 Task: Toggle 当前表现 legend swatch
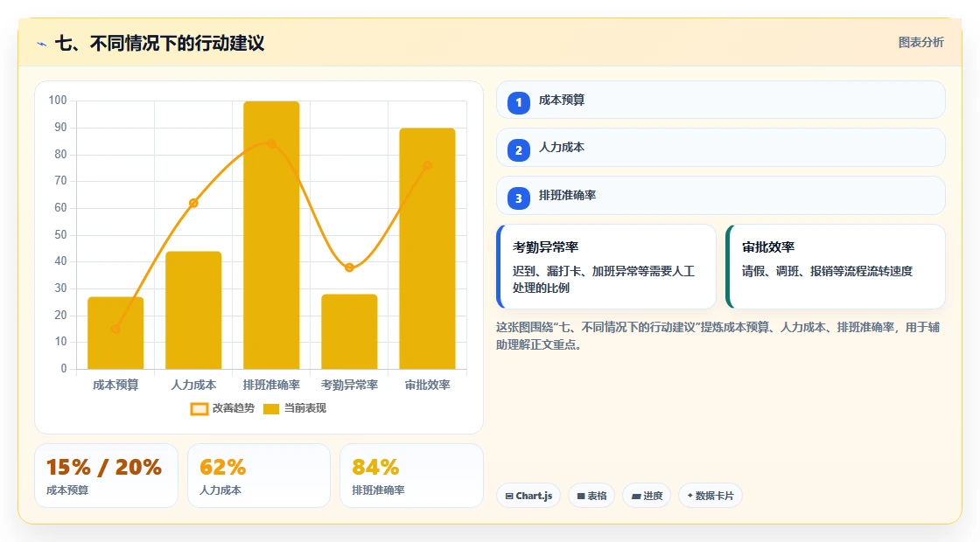(x=270, y=409)
